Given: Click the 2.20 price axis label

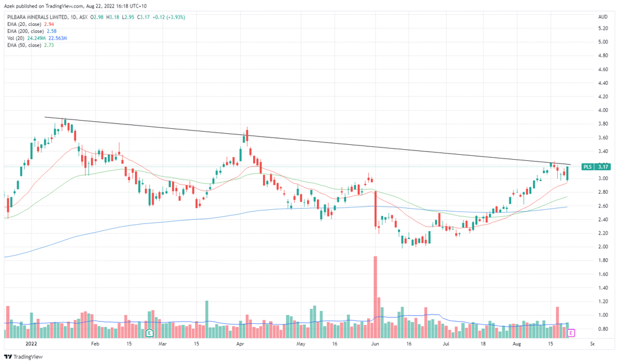Looking at the screenshot, I should [x=603, y=233].
